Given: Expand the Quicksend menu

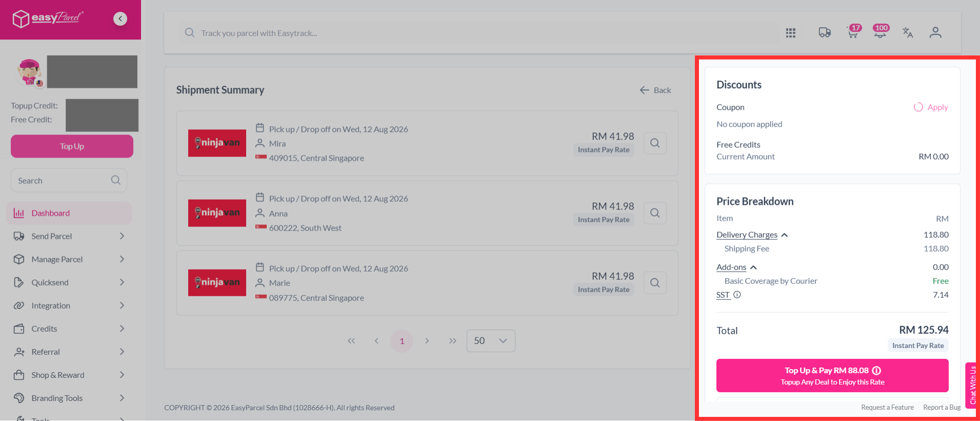Looking at the screenshot, I should 69,282.
